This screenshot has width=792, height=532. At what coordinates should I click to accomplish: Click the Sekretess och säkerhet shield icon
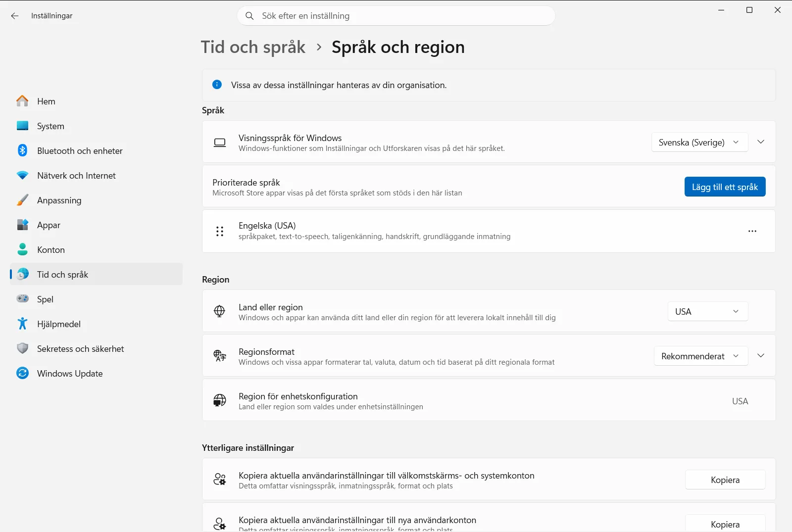coord(22,348)
